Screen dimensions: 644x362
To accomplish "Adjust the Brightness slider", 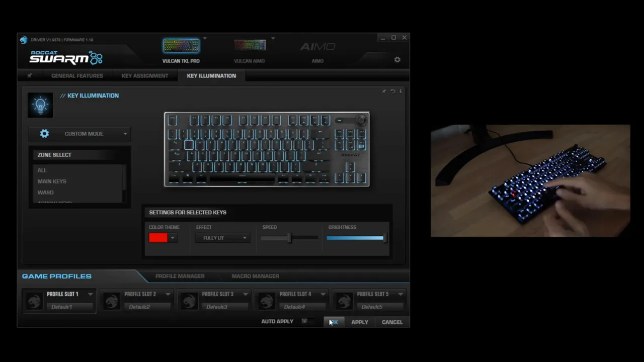I will pyautogui.click(x=356, y=238).
